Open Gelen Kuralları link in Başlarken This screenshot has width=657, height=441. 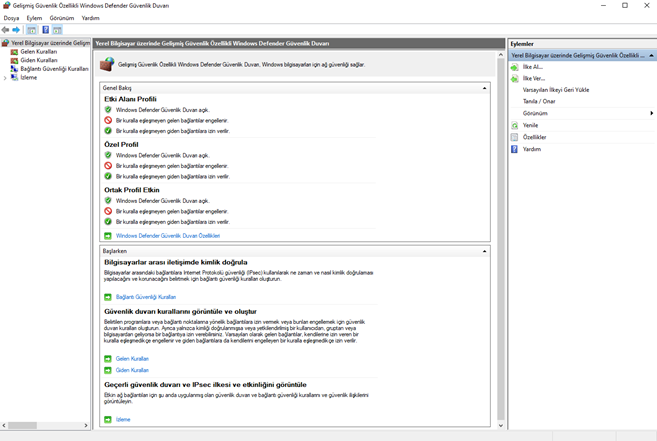(132, 359)
